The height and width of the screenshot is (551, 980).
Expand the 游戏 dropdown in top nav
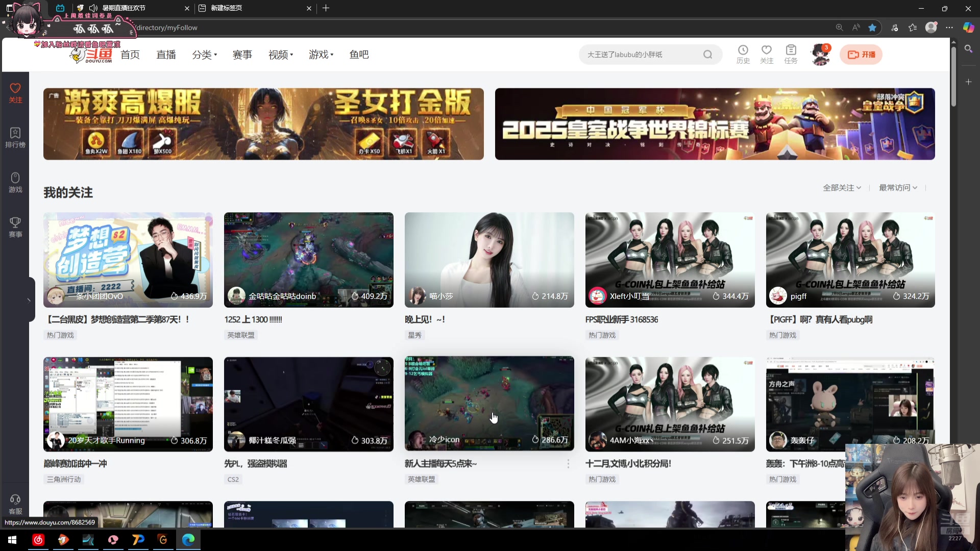pos(321,55)
